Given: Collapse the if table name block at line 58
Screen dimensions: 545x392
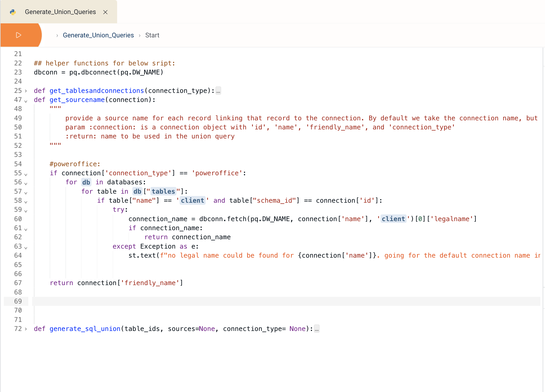Looking at the screenshot, I should coord(26,202).
